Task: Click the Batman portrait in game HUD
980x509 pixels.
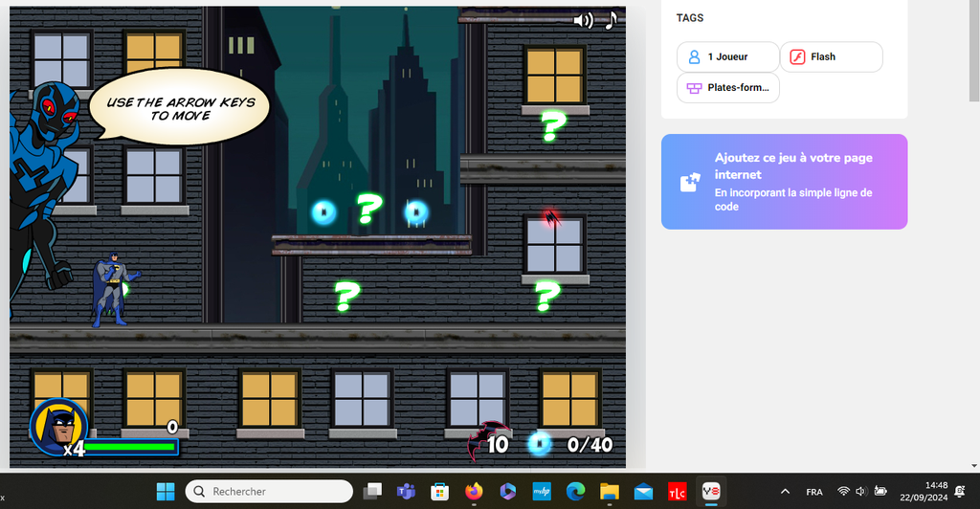Action: [x=59, y=426]
